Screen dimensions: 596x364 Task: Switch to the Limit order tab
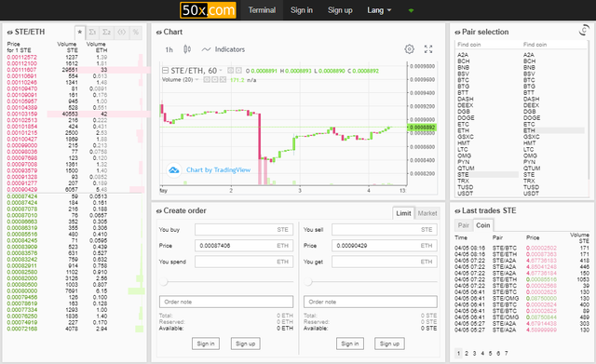click(x=403, y=213)
